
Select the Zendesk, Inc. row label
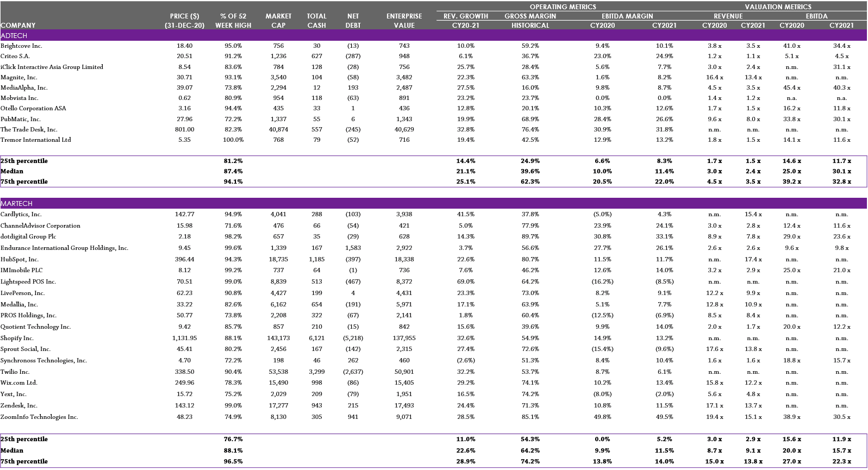19,405
